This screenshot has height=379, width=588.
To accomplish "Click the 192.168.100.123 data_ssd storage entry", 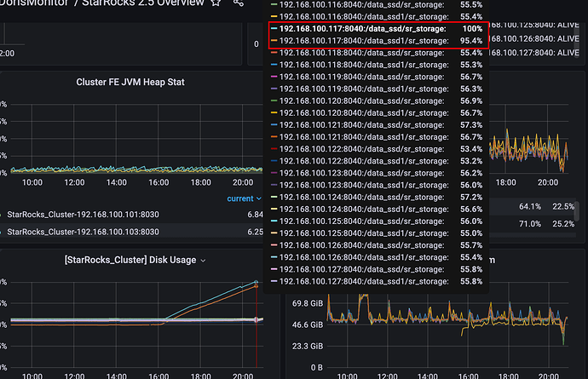I will [377, 173].
